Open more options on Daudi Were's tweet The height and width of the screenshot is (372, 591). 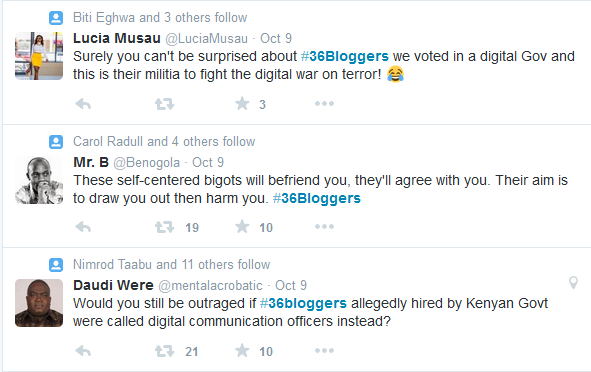324,351
